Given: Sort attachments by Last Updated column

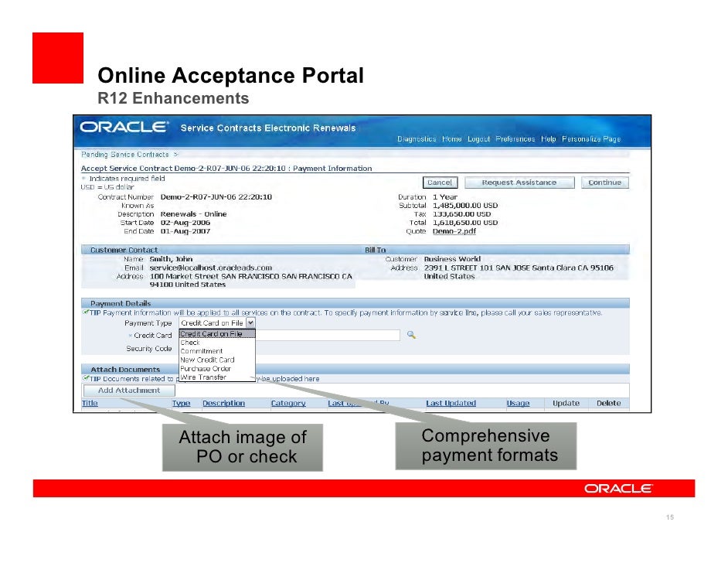Looking at the screenshot, I should [451, 403].
